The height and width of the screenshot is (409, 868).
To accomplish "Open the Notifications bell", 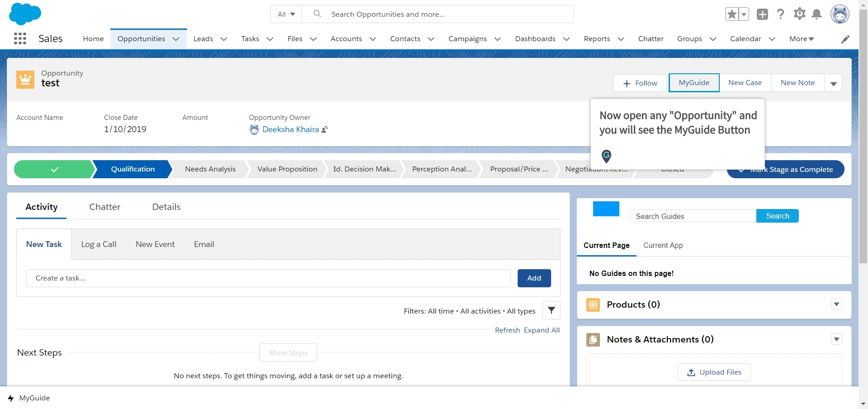I will coord(816,14).
